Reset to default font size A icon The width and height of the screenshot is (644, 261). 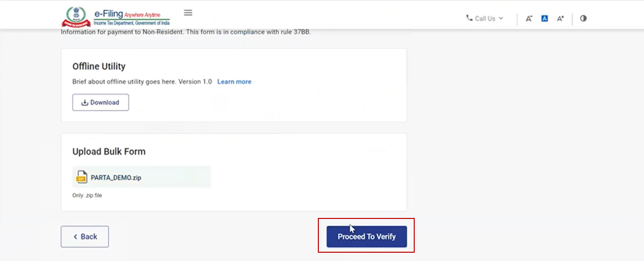[x=544, y=19]
